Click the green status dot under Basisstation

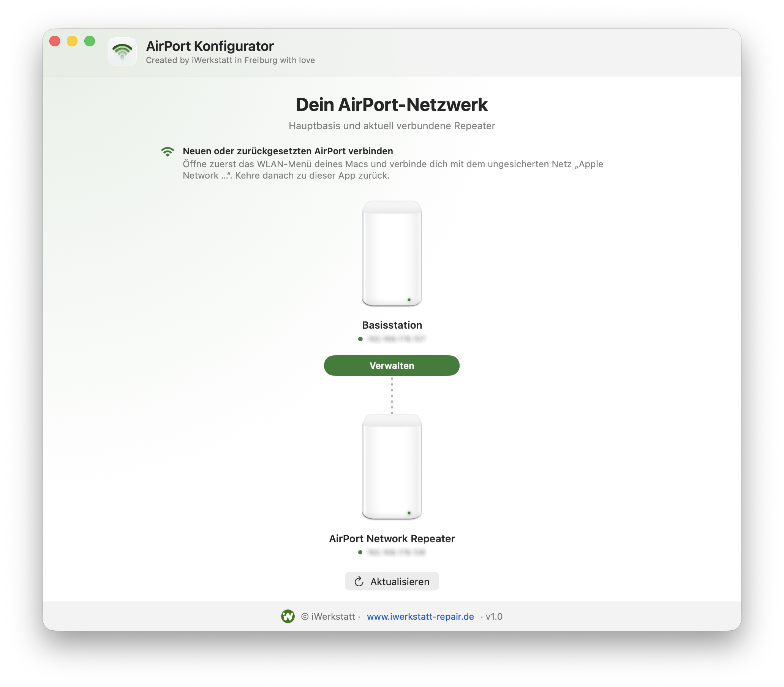point(360,339)
